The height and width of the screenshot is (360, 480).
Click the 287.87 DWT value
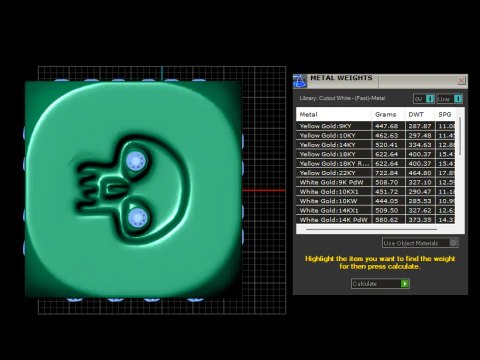coord(420,126)
